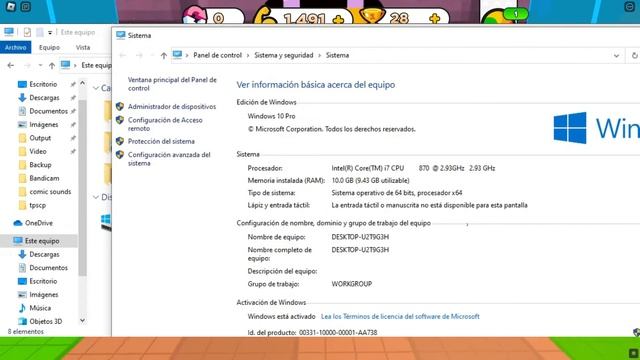Screen dimensions: 640x360
Task: Click trophy icon in game top bar
Action: tap(371, 16)
